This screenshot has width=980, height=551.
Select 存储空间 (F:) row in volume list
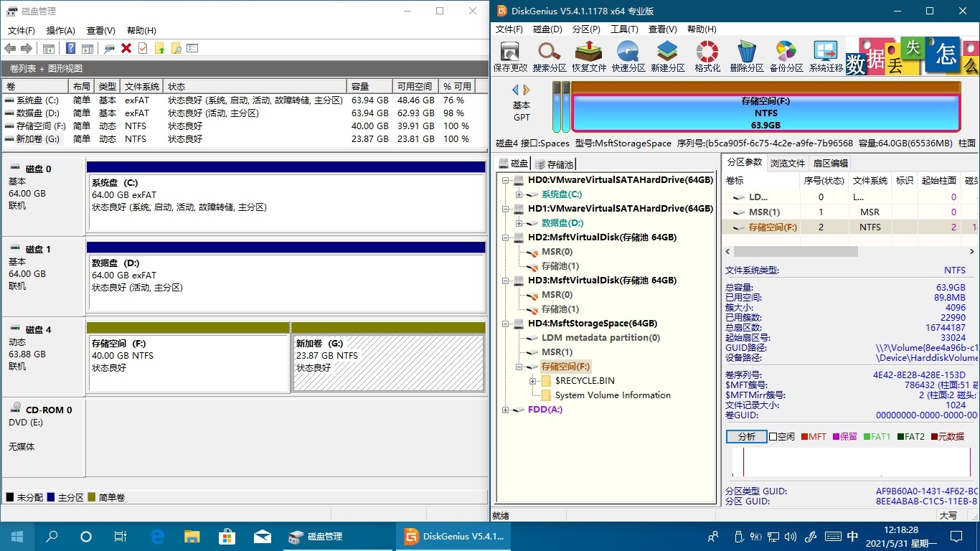pos(244,126)
